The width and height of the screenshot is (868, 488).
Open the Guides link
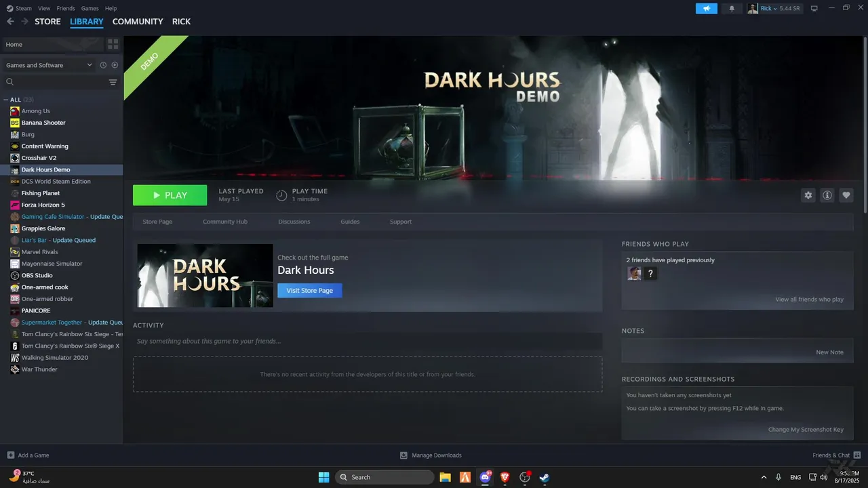pos(350,222)
